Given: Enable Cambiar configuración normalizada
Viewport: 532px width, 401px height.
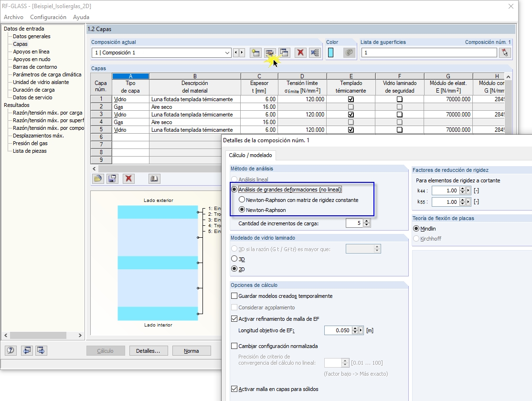Looking at the screenshot, I should [x=234, y=346].
